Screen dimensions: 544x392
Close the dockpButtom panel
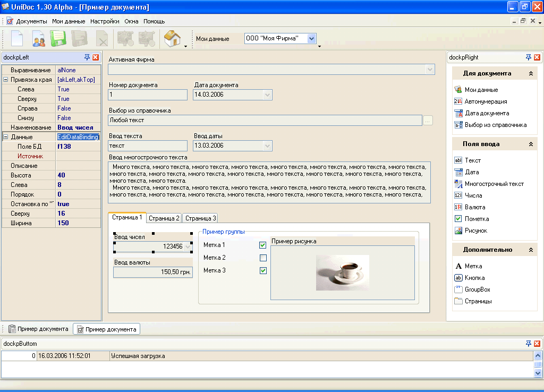[537, 344]
